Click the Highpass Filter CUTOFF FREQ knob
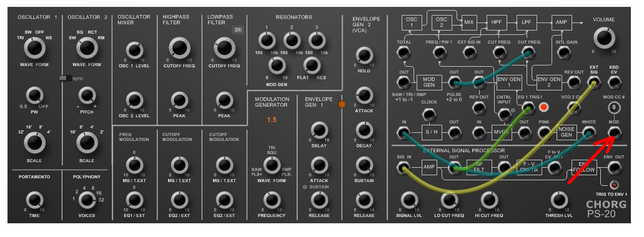Viewport: 644px width, 237px height. pyautogui.click(x=179, y=49)
